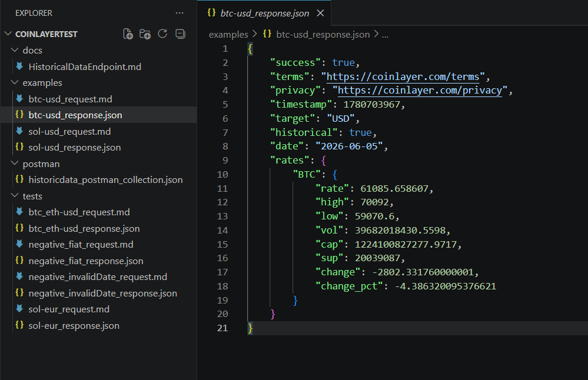Click the closing brace on line 21
Viewport: 588px width, 380px height.
pyautogui.click(x=250, y=328)
